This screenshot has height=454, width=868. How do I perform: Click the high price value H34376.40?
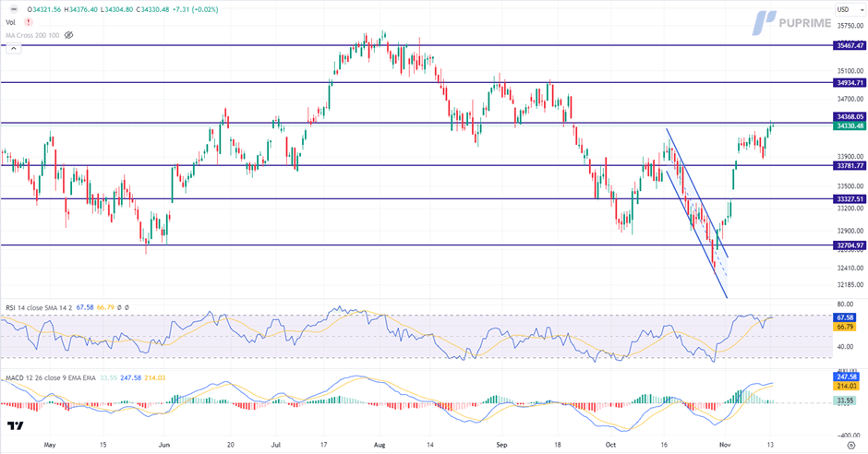(81, 9)
